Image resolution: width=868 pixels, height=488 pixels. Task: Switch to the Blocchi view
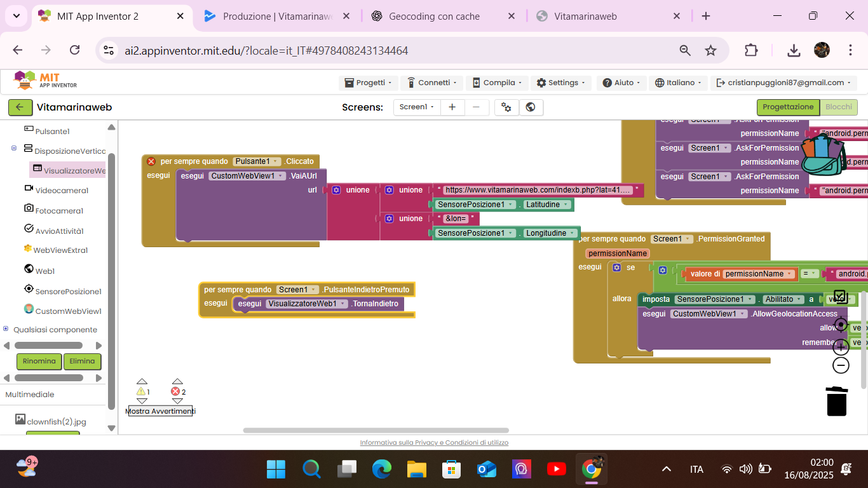(838, 107)
